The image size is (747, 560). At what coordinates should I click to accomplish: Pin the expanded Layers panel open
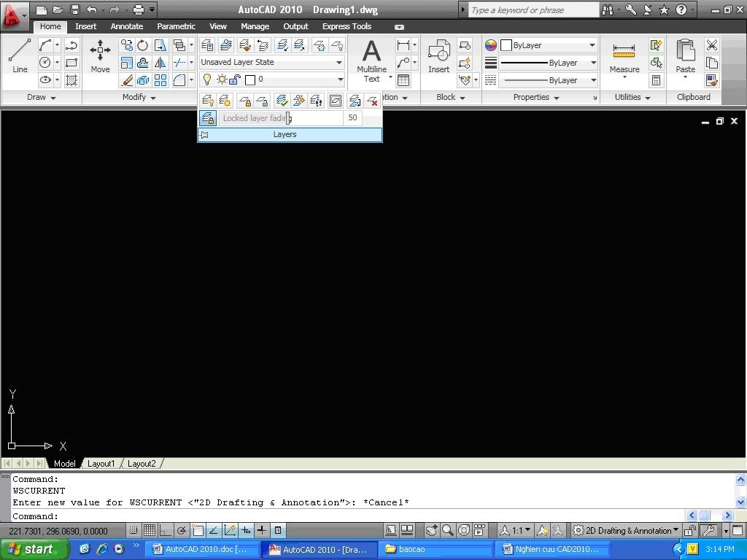point(205,134)
